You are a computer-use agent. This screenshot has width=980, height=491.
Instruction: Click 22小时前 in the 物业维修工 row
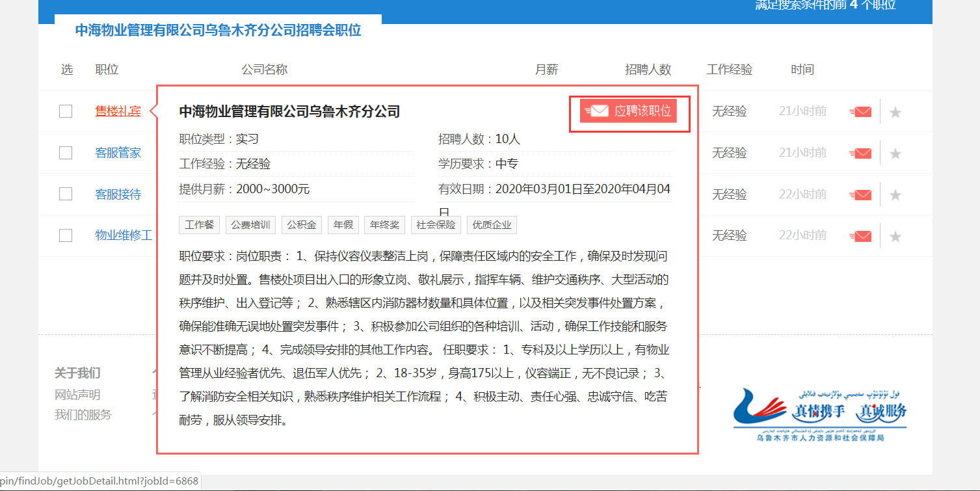(x=803, y=235)
